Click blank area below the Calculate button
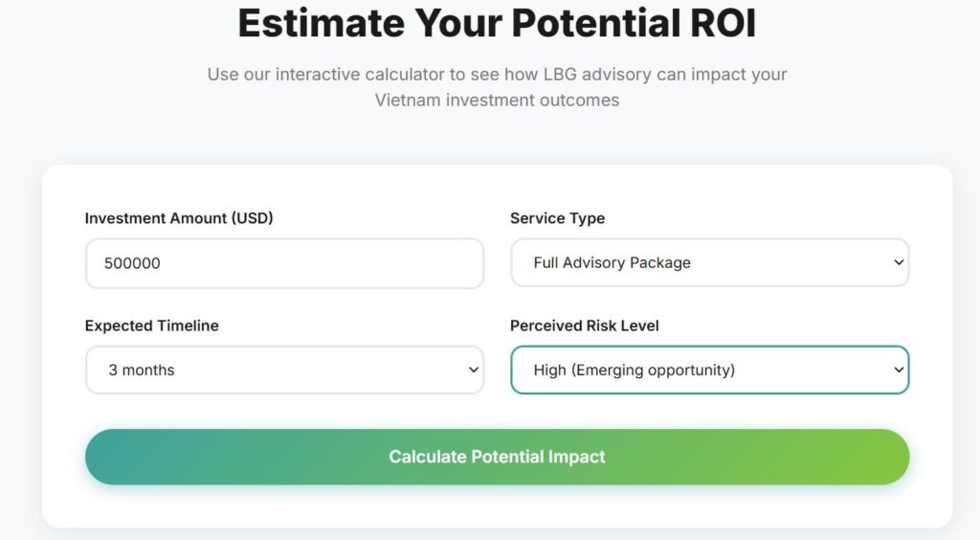Image resolution: width=980 pixels, height=540 pixels. 497,507
